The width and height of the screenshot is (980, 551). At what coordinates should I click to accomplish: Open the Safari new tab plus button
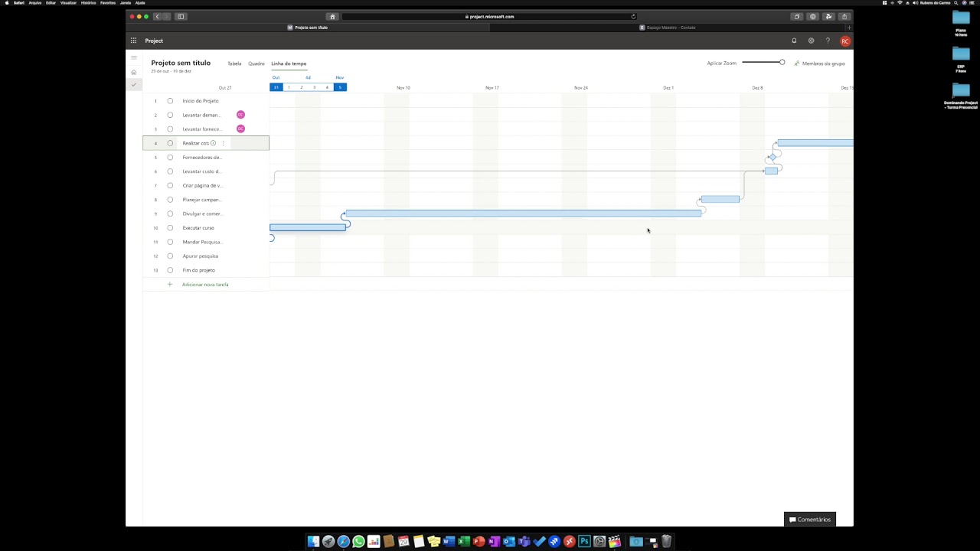pyautogui.click(x=849, y=28)
